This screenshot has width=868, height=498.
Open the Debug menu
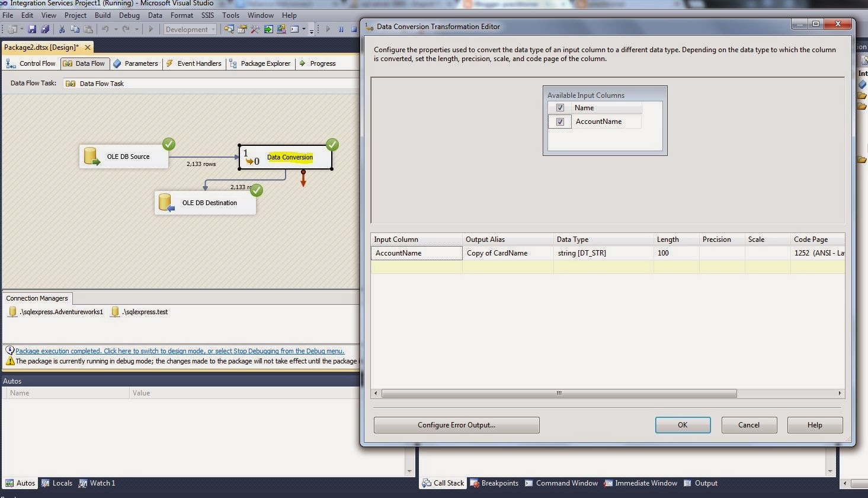click(x=129, y=15)
